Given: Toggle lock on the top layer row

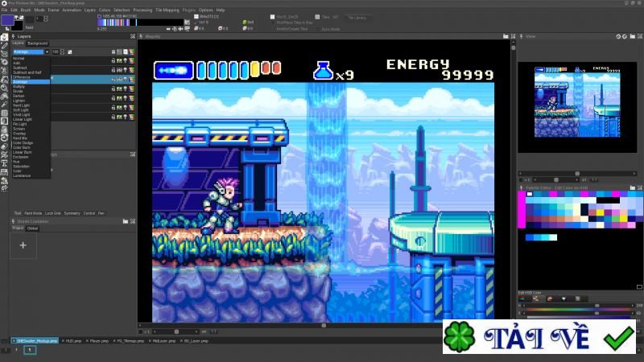Looking at the screenshot, I should pos(113,61).
